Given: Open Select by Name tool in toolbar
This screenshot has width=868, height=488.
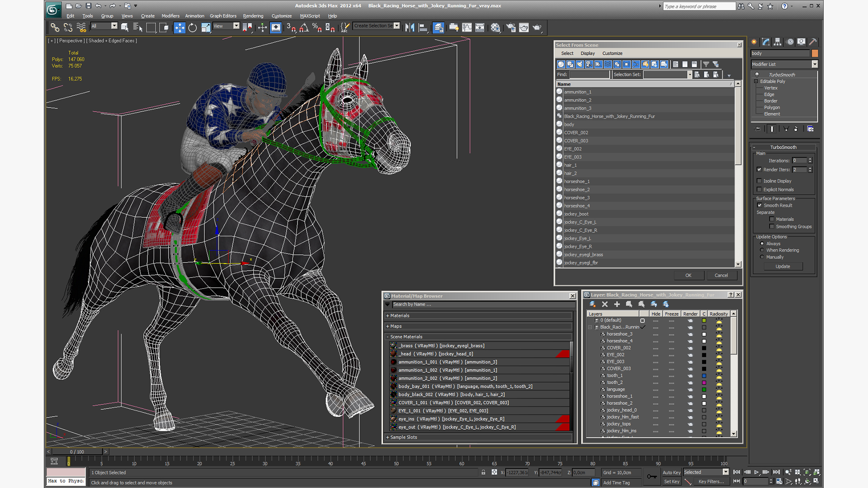Looking at the screenshot, I should (x=137, y=28).
